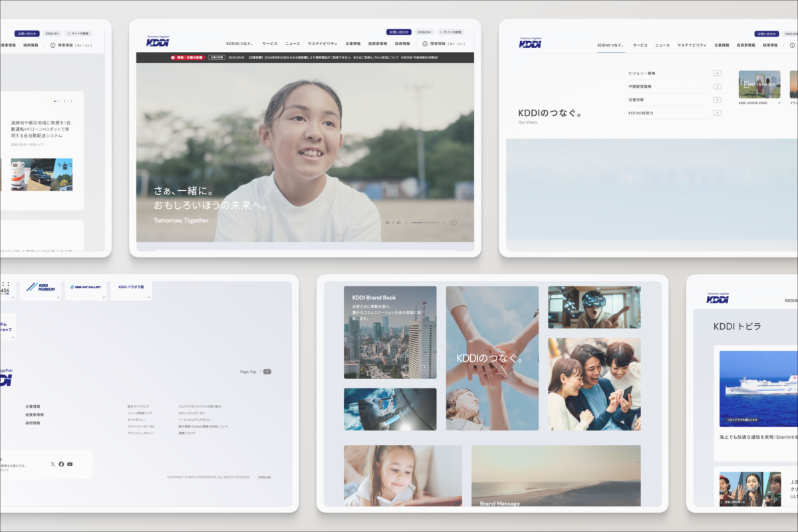Open the Brand Message beach tile
The height and width of the screenshot is (532, 798).
point(557,475)
